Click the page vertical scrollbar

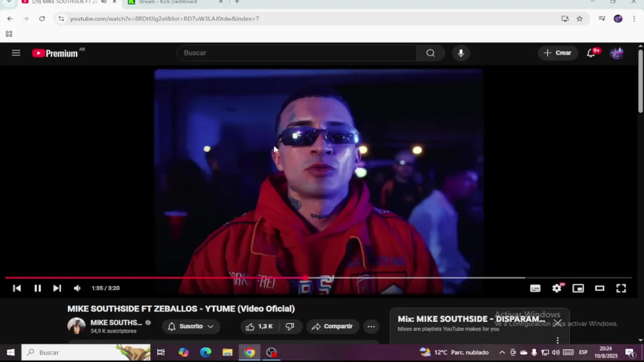[640, 80]
